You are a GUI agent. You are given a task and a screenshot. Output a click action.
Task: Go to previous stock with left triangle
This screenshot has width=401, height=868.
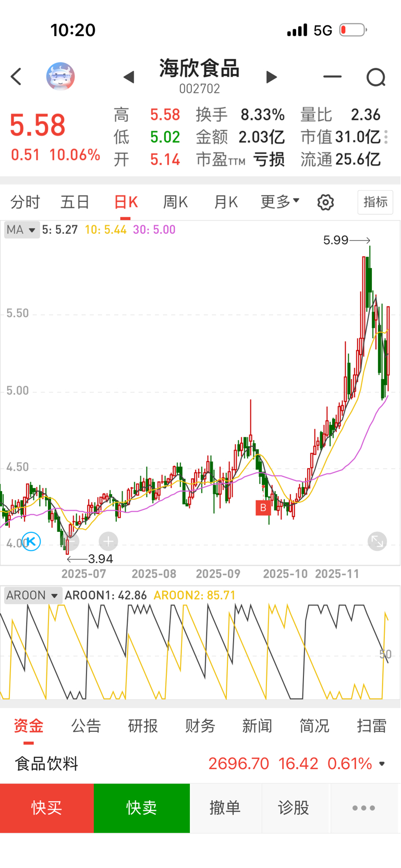coord(129,77)
